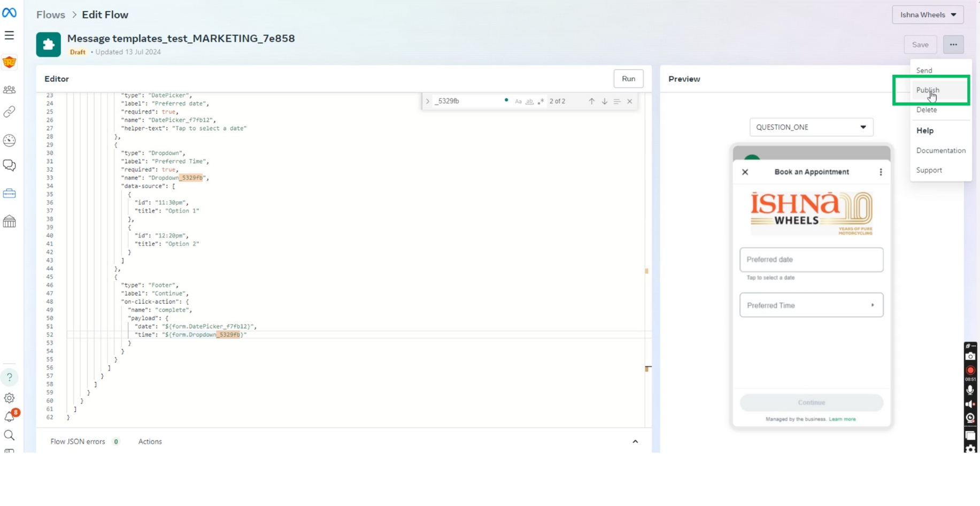Screen dimensions: 980x506
Task: Open the dashboard gauge sidebar icon
Action: pyautogui.click(x=9, y=140)
